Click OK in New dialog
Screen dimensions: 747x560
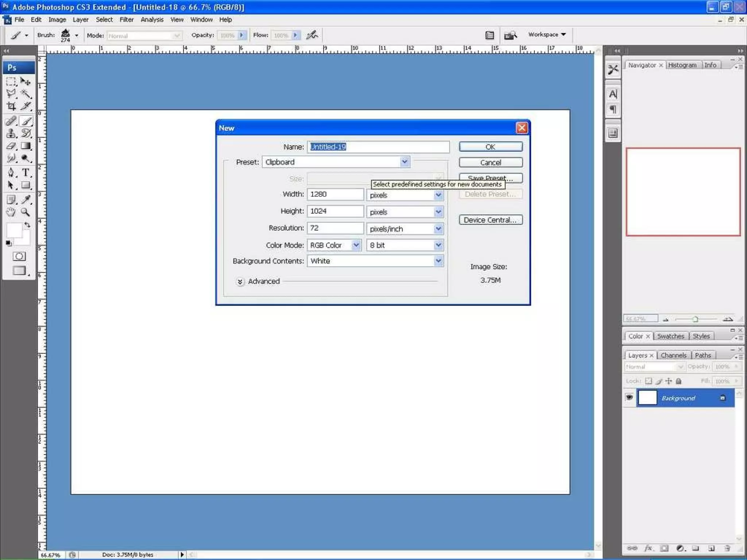(490, 147)
